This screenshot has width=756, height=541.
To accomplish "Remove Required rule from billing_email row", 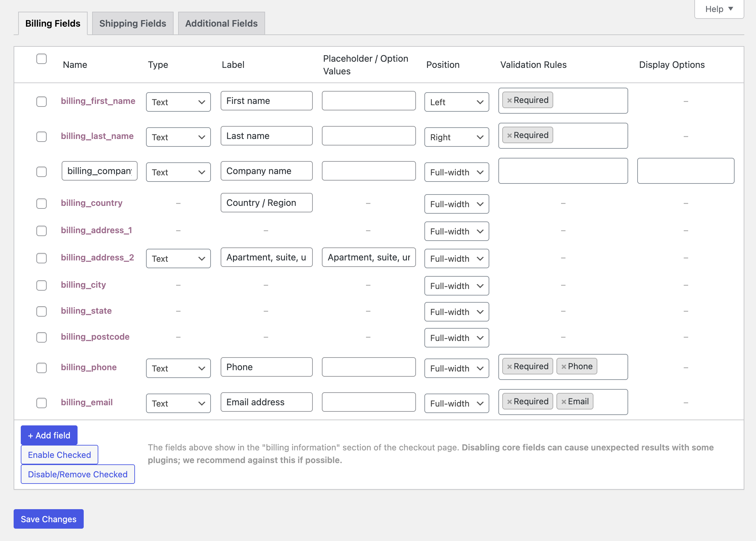I will tap(509, 401).
